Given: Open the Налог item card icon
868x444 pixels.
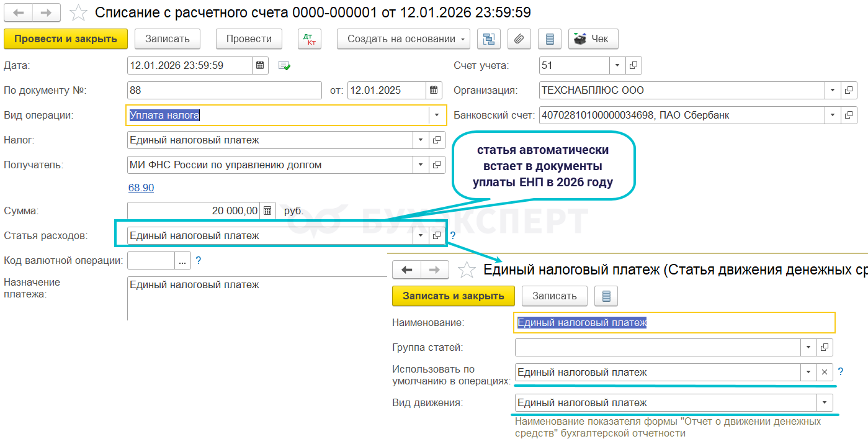Looking at the screenshot, I should tap(437, 140).
